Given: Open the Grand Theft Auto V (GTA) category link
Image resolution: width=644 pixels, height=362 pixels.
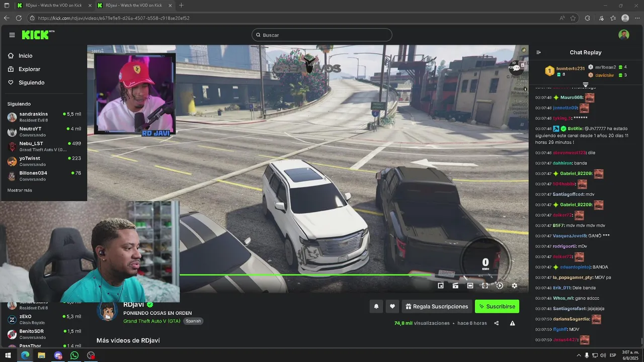Looking at the screenshot, I should (151, 321).
